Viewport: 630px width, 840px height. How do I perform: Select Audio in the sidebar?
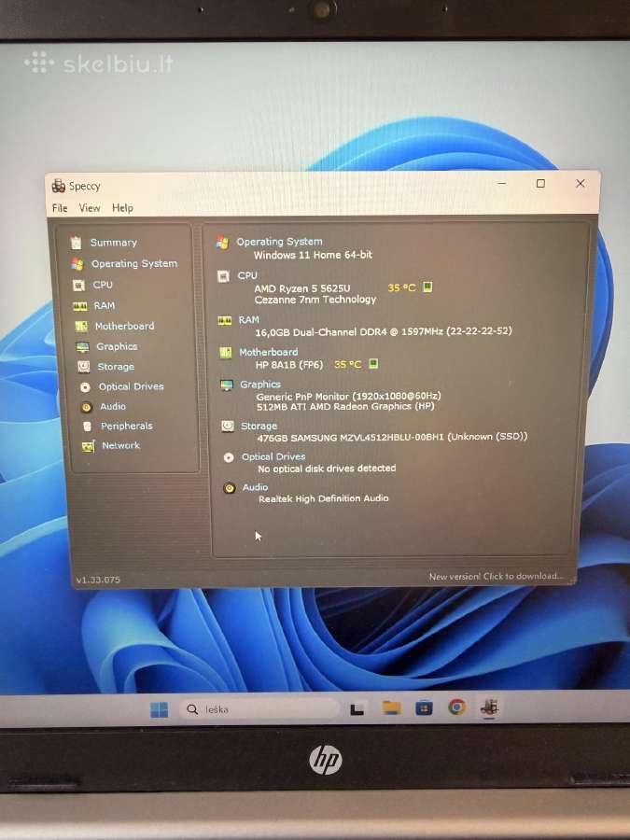113,406
